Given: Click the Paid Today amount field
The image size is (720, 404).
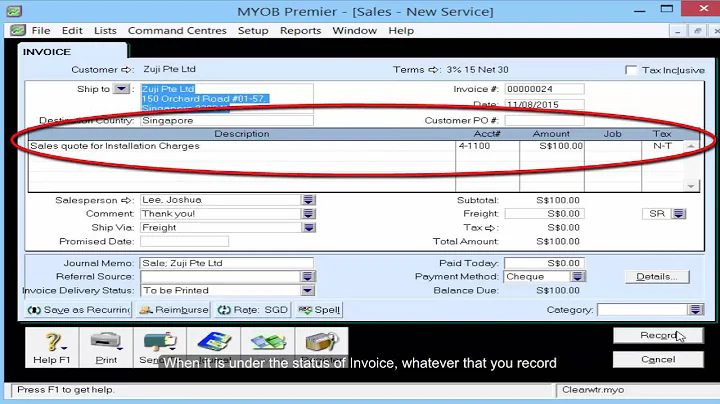Looking at the screenshot, I should click(544, 263).
